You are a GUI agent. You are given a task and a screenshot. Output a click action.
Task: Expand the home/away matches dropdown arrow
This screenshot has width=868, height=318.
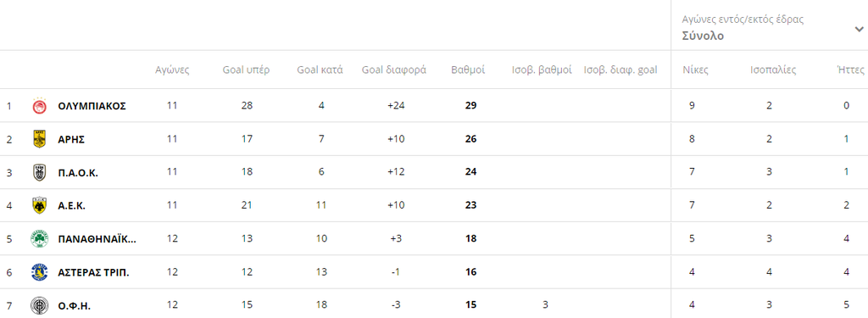[859, 30]
